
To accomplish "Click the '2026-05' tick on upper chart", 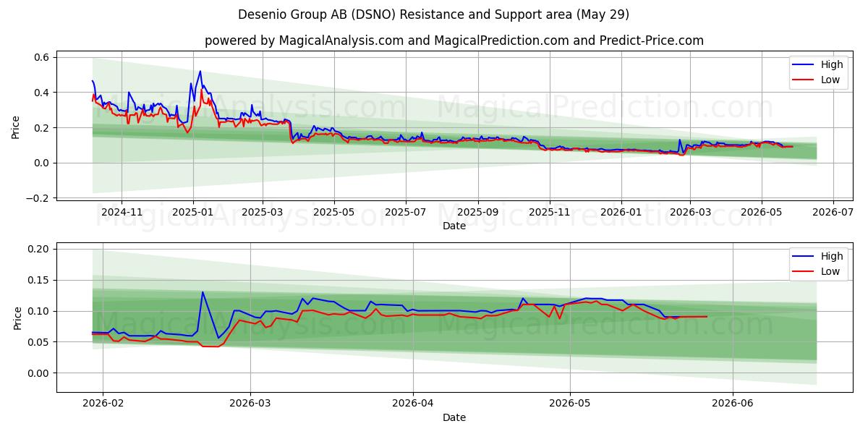I will pos(761,212).
